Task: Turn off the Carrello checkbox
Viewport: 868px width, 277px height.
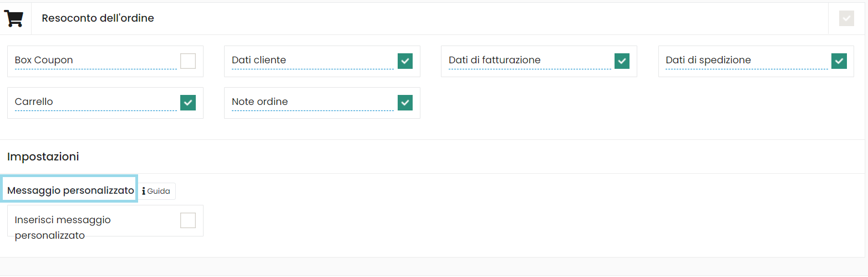Action: (x=188, y=103)
